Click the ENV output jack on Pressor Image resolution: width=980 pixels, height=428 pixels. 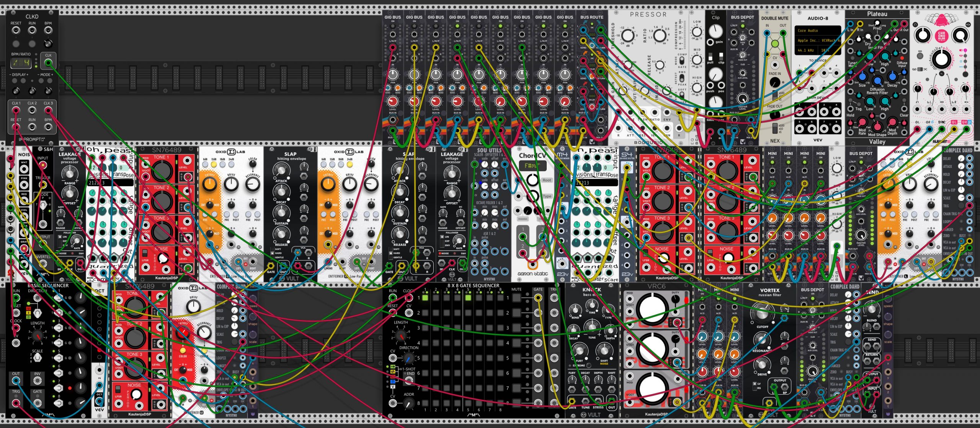point(667,113)
